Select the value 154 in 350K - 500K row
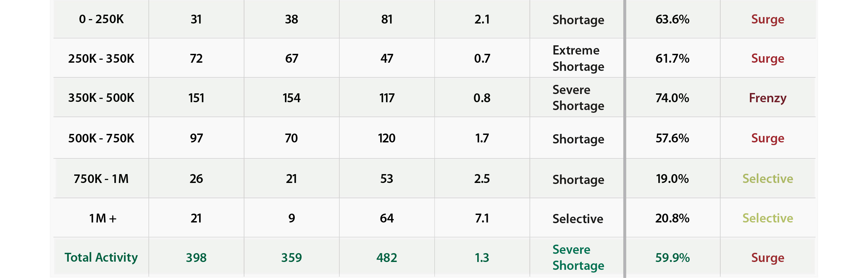This screenshot has width=868, height=278. click(291, 98)
